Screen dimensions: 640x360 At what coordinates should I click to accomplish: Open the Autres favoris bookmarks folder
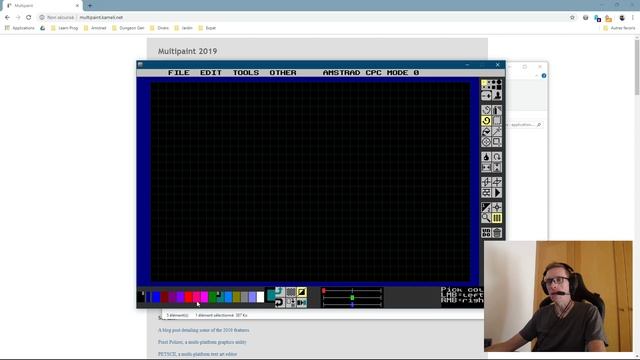pyautogui.click(x=619, y=28)
